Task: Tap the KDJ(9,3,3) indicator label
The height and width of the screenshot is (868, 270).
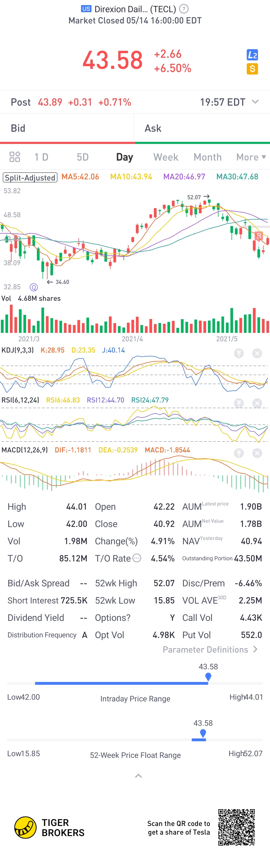Action: 17,350
